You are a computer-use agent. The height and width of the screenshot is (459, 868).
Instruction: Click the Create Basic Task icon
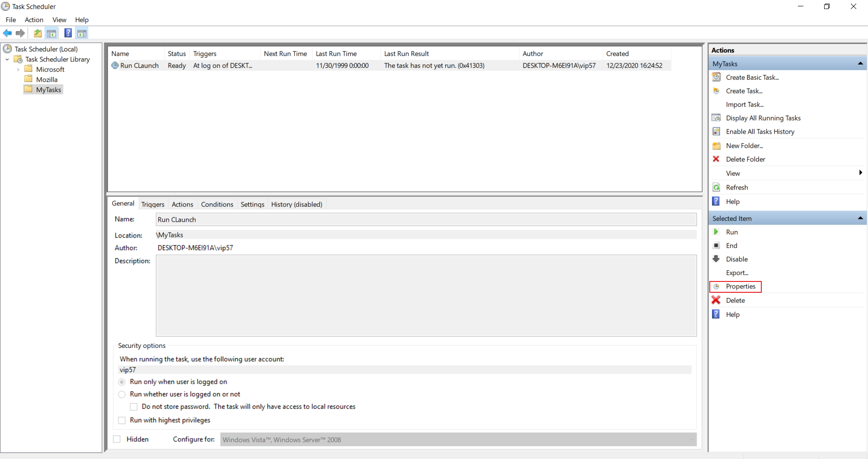coord(717,77)
